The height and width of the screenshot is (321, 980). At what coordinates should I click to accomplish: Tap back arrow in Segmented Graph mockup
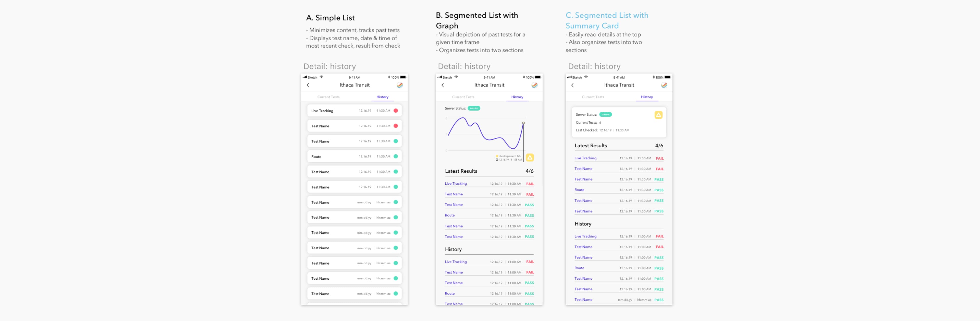443,85
